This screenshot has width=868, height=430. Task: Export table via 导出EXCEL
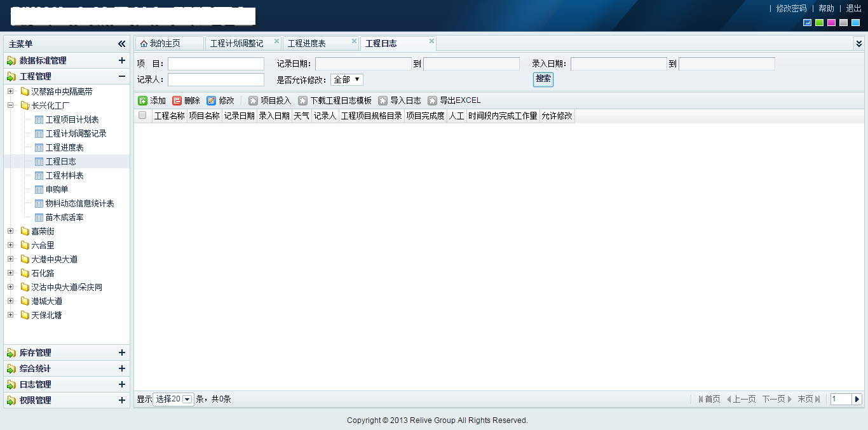(x=433, y=100)
